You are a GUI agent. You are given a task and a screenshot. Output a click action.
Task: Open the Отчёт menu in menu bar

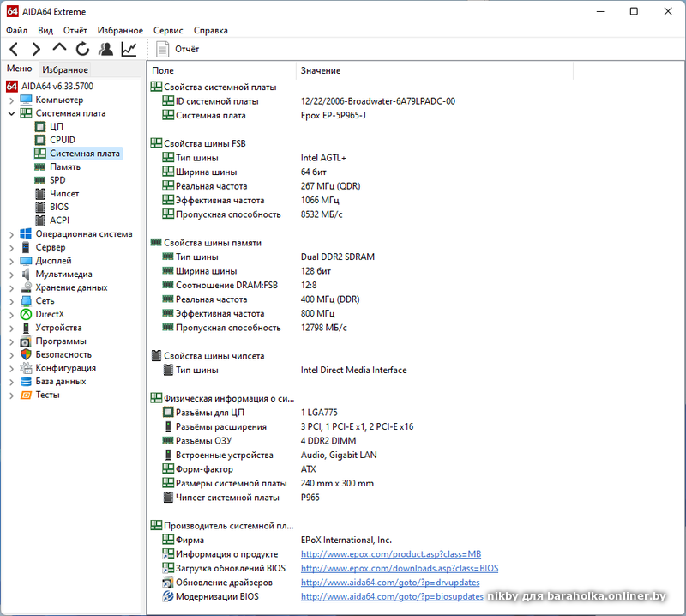pos(75,30)
